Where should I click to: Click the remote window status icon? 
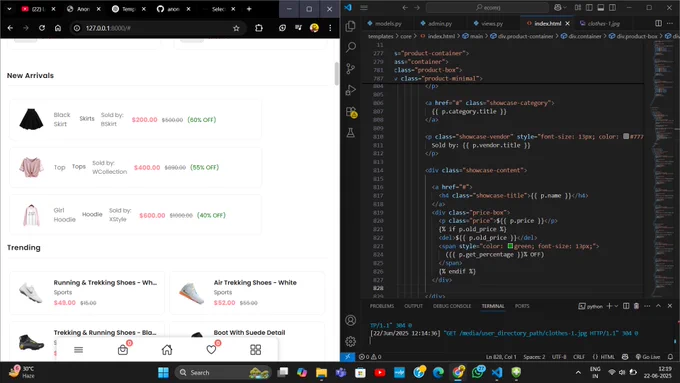347,357
